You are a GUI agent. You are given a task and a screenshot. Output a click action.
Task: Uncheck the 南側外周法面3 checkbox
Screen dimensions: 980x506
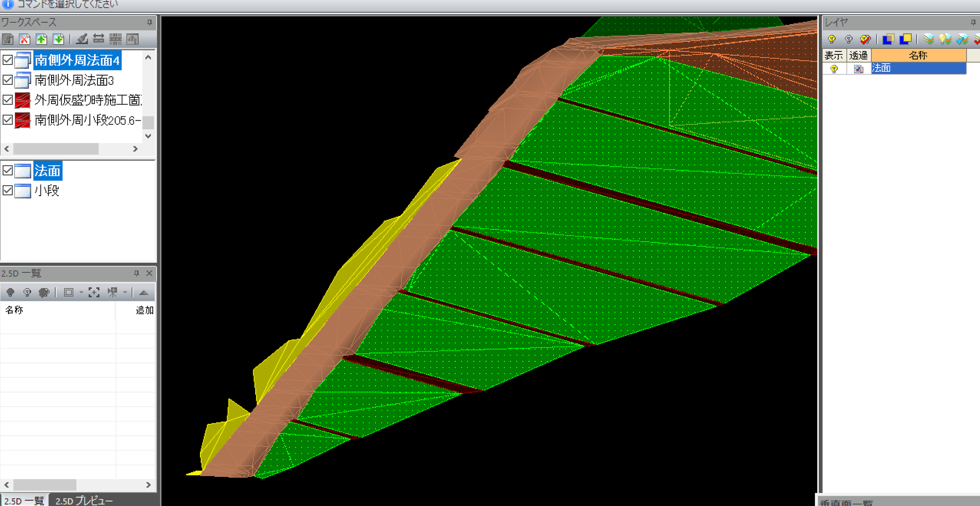coord(8,80)
